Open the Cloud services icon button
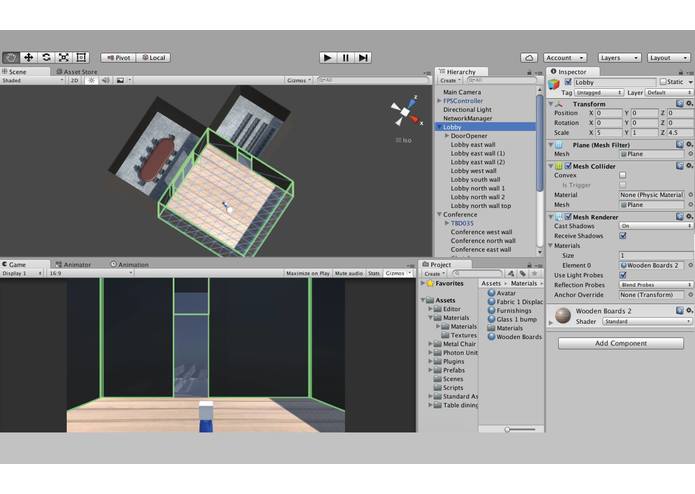 coord(529,58)
